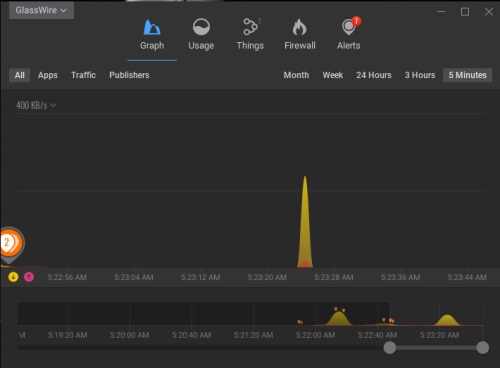This screenshot has height=368, width=500.
Task: Open the Alerts icon with badge
Action: pyautogui.click(x=349, y=27)
